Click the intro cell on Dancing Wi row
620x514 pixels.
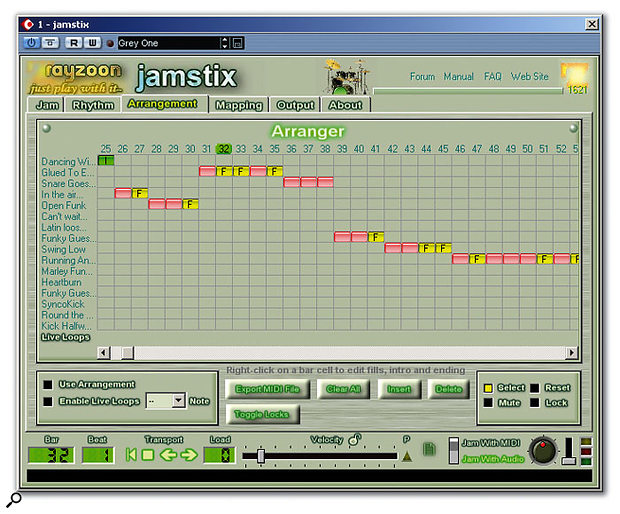tap(106, 161)
